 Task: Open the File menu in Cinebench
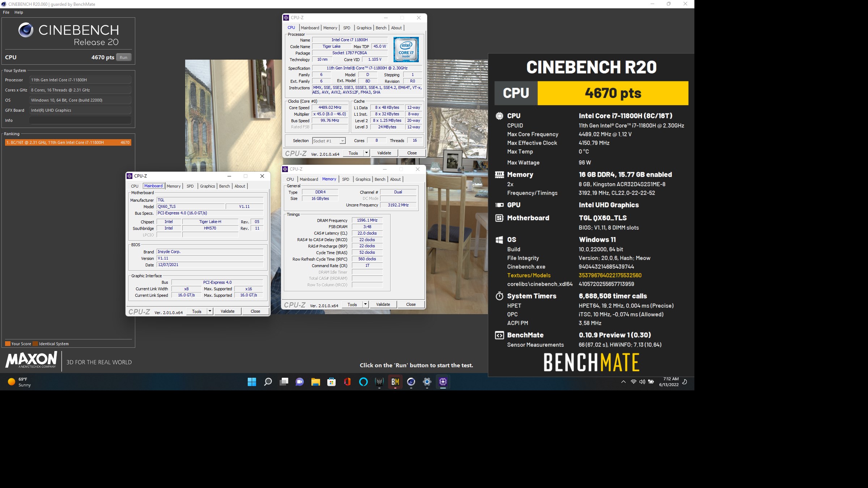click(x=6, y=12)
